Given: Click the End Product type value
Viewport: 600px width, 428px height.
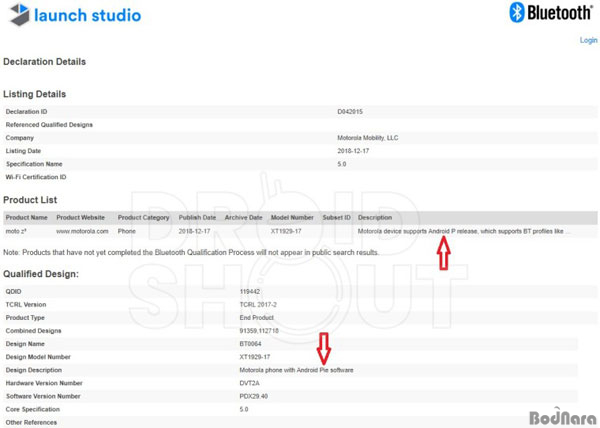Looking at the screenshot, I should click(256, 317).
